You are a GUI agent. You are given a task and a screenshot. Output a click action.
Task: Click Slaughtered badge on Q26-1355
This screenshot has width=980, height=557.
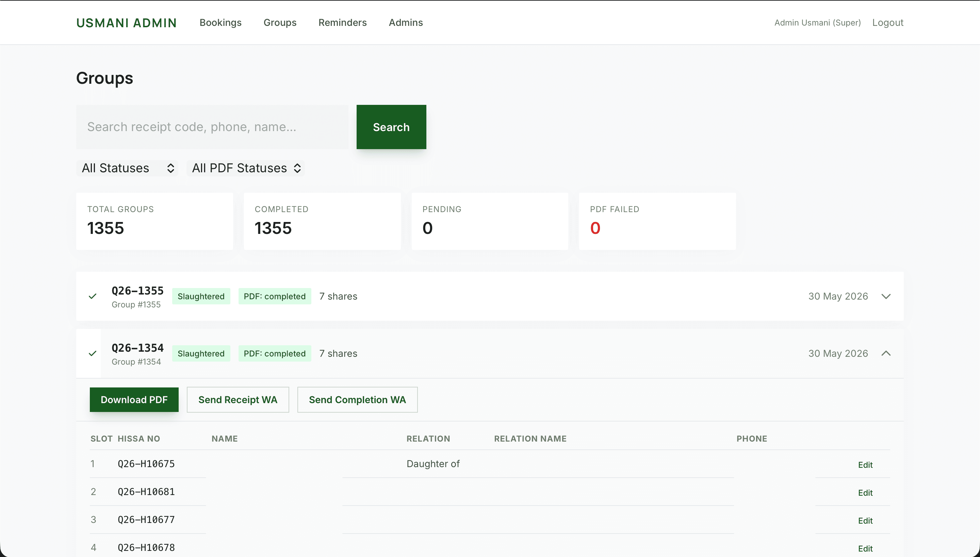tap(201, 296)
